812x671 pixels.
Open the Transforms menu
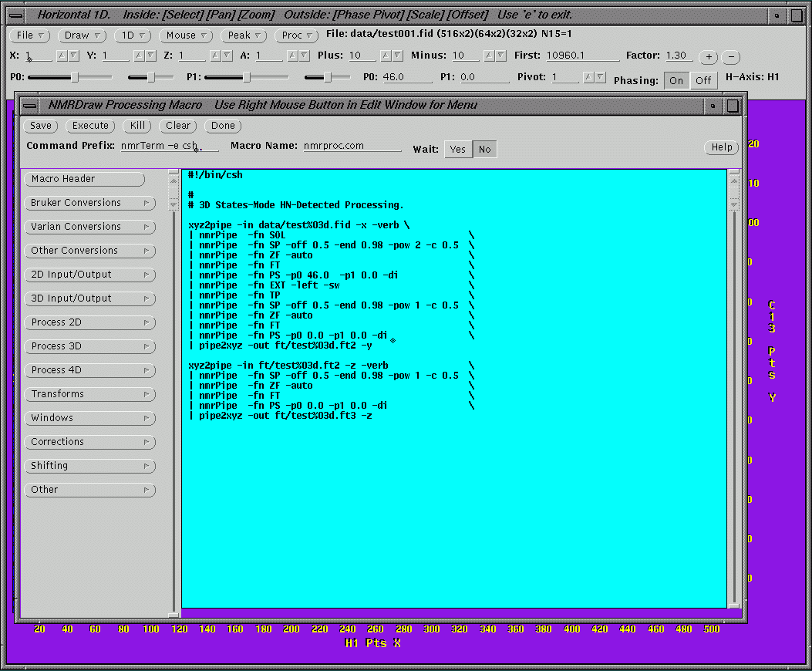click(90, 394)
